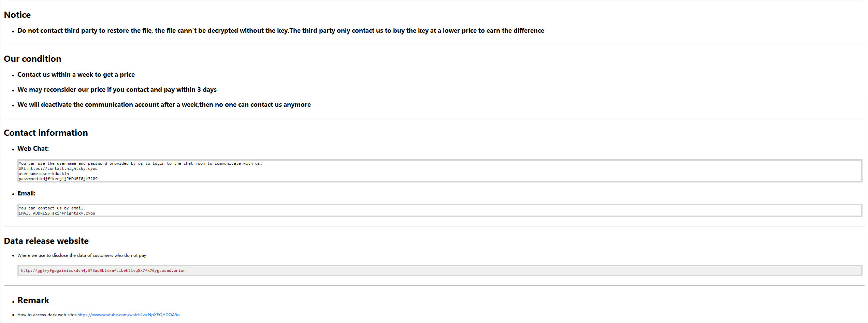Click the "Data release website" heading

pyautogui.click(x=46, y=241)
